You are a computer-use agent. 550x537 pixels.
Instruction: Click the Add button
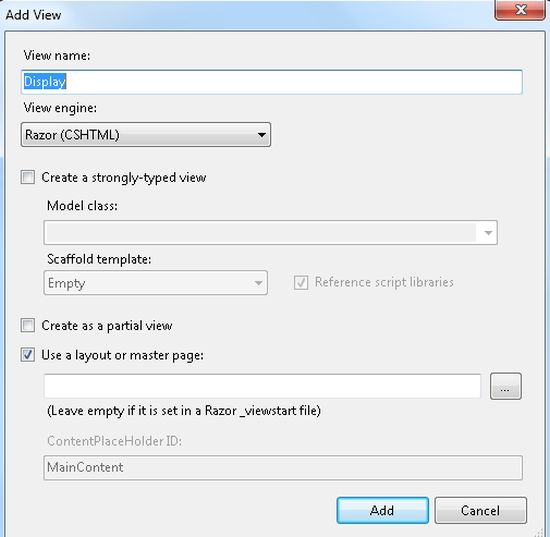coord(382,510)
